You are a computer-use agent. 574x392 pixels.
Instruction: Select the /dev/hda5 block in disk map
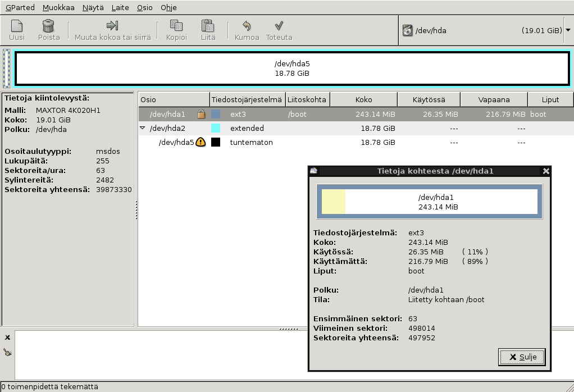tap(291, 69)
